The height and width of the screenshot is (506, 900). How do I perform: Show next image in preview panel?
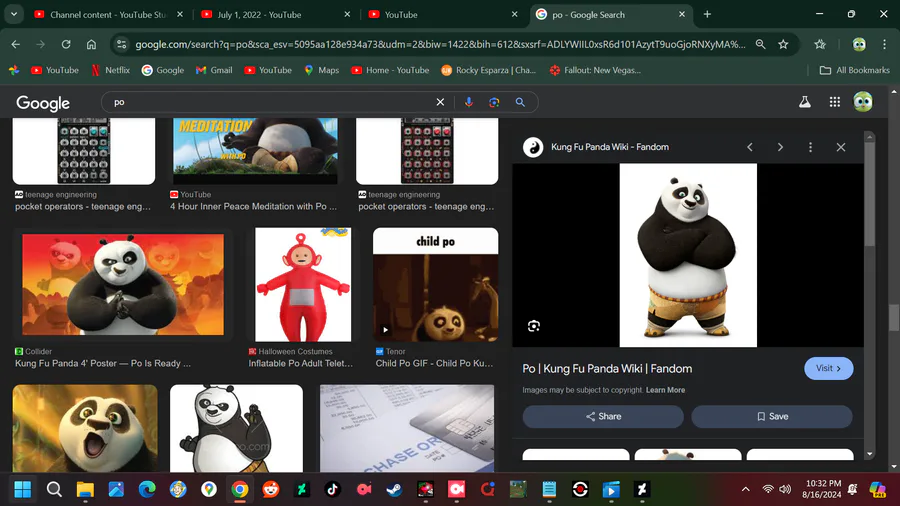coord(780,147)
